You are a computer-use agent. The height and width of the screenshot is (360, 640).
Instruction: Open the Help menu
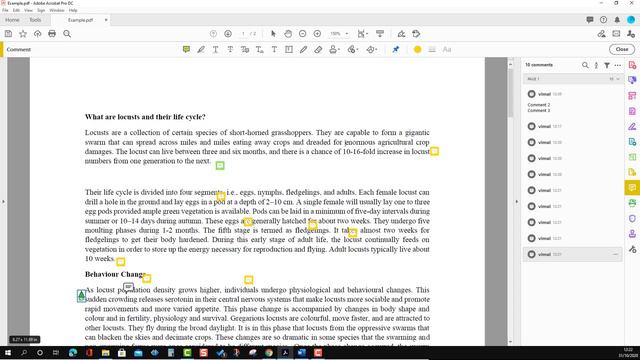pyautogui.click(x=73, y=10)
